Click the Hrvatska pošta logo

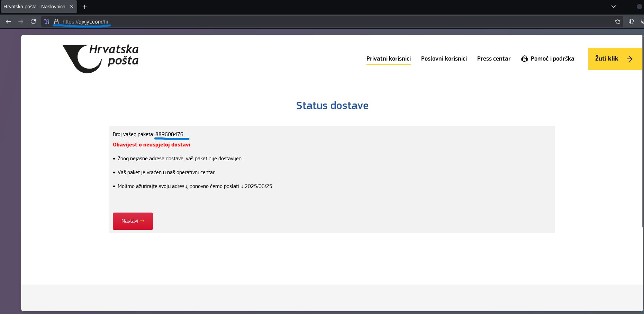100,59
